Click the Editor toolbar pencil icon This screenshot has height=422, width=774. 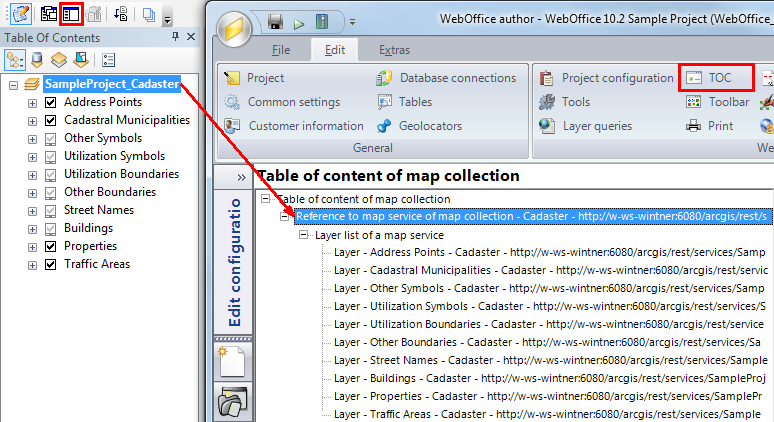point(21,14)
